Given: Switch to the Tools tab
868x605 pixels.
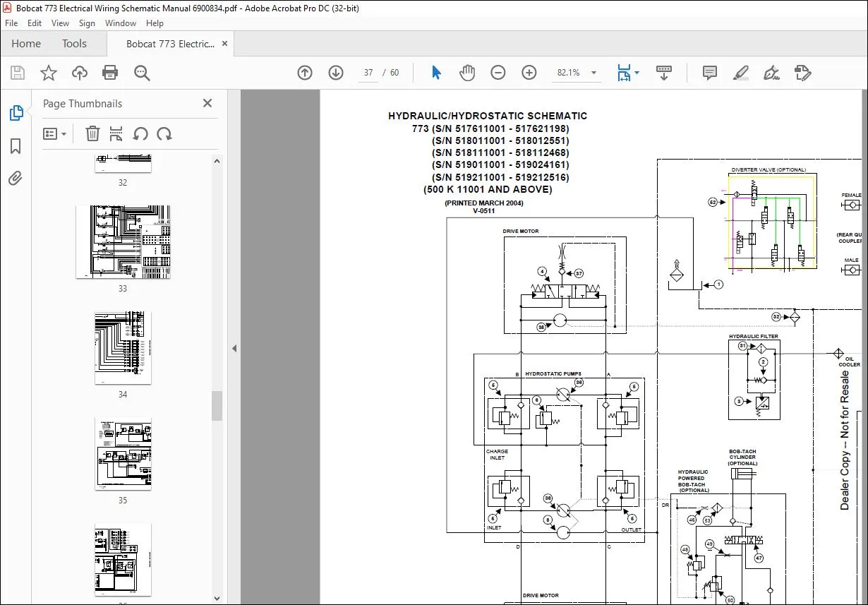Looking at the screenshot, I should [74, 44].
